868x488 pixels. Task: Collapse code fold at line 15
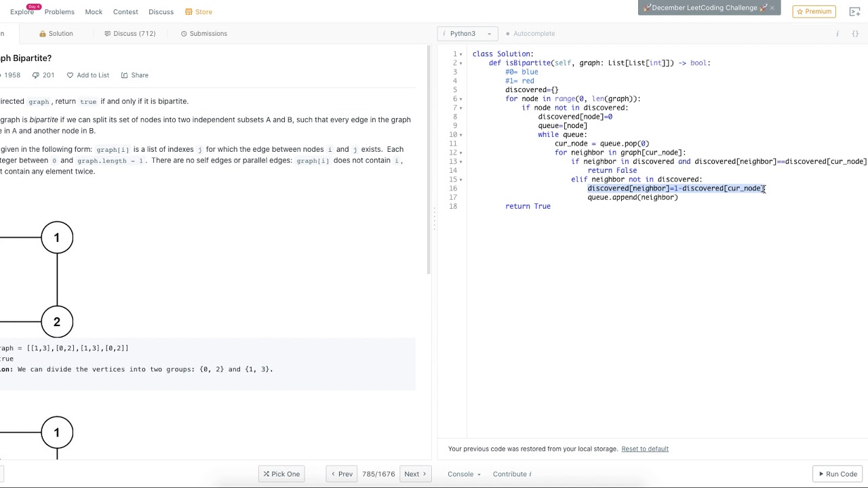tap(461, 180)
